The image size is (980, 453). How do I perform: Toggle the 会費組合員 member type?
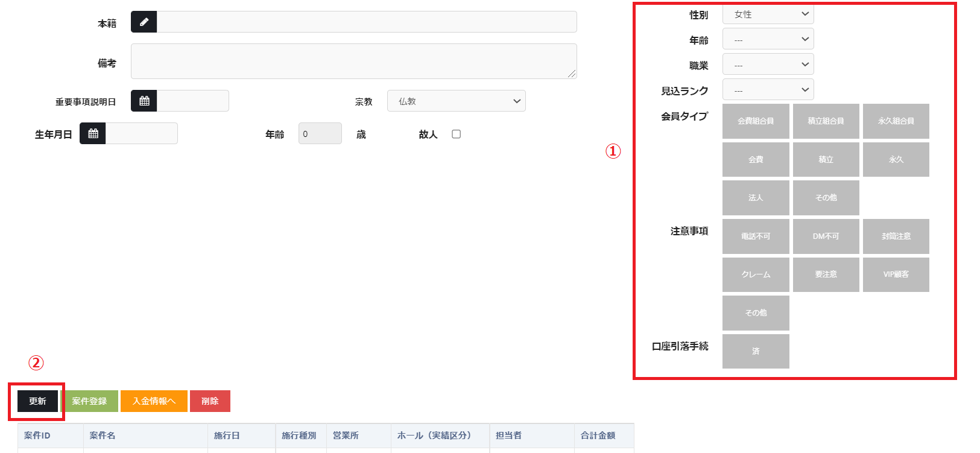(756, 121)
